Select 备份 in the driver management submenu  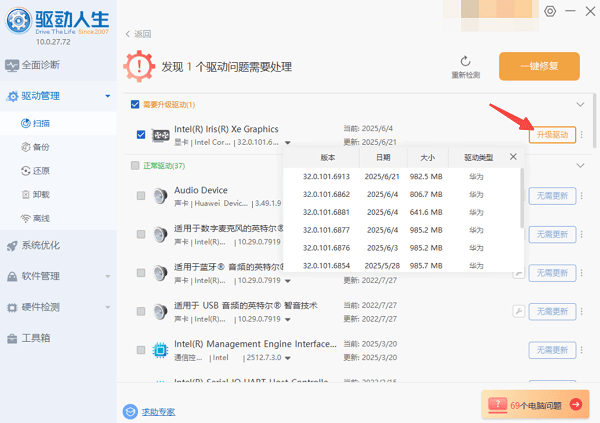click(41, 146)
